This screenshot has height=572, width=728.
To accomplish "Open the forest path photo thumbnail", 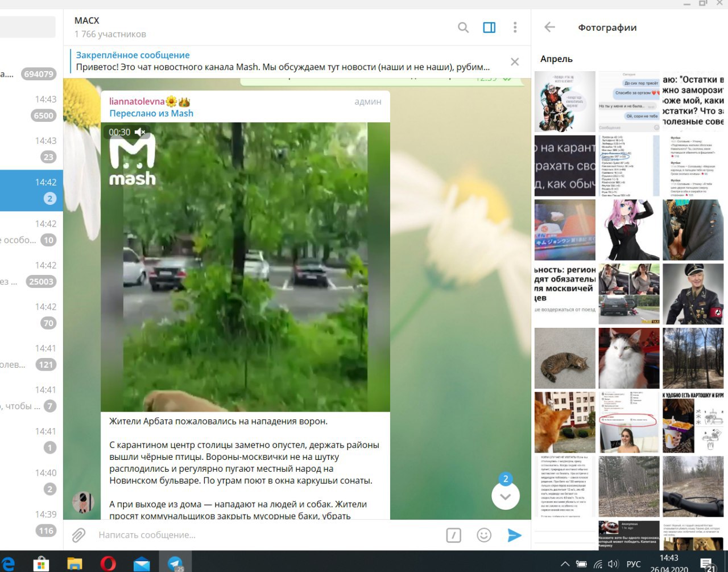I will tap(629, 487).
